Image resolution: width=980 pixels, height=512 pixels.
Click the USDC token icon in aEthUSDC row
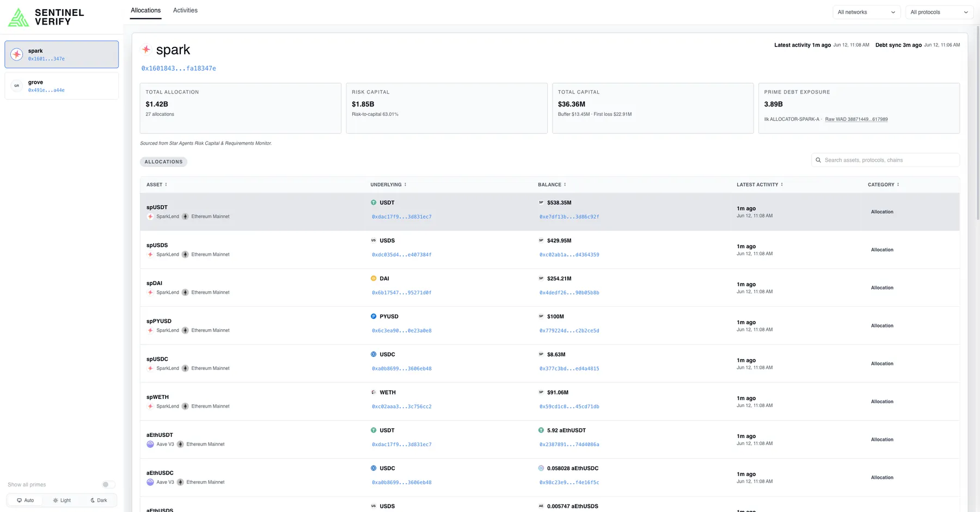(x=373, y=468)
